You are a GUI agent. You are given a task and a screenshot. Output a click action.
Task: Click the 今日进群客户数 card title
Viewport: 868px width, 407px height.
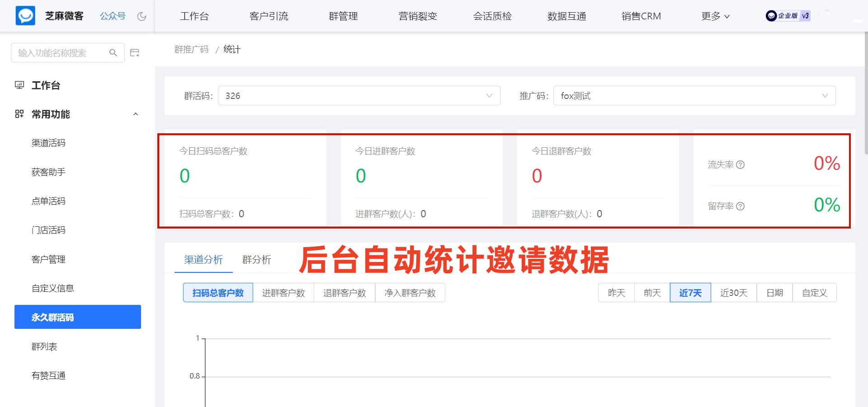click(x=385, y=151)
